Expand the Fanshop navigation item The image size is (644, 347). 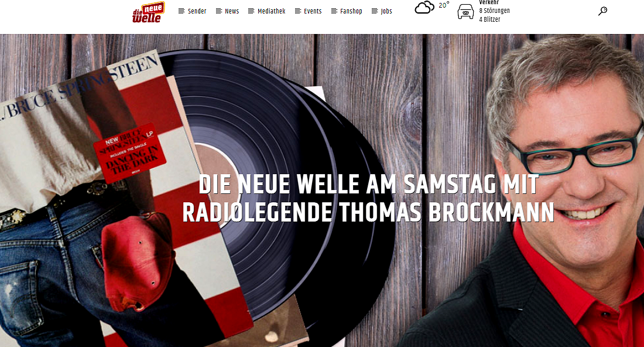[351, 11]
